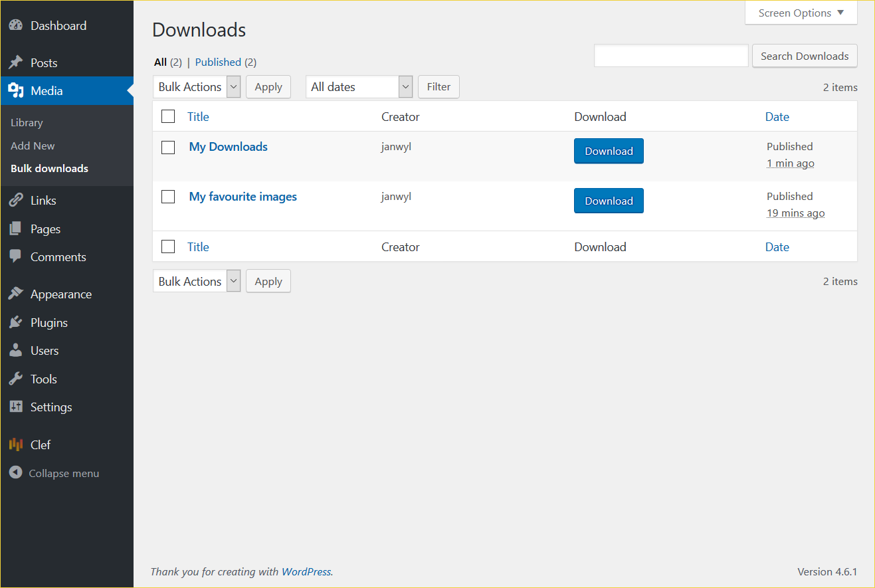The image size is (875, 588).
Task: Click the Posts pushpin icon
Action: [x=16, y=63]
